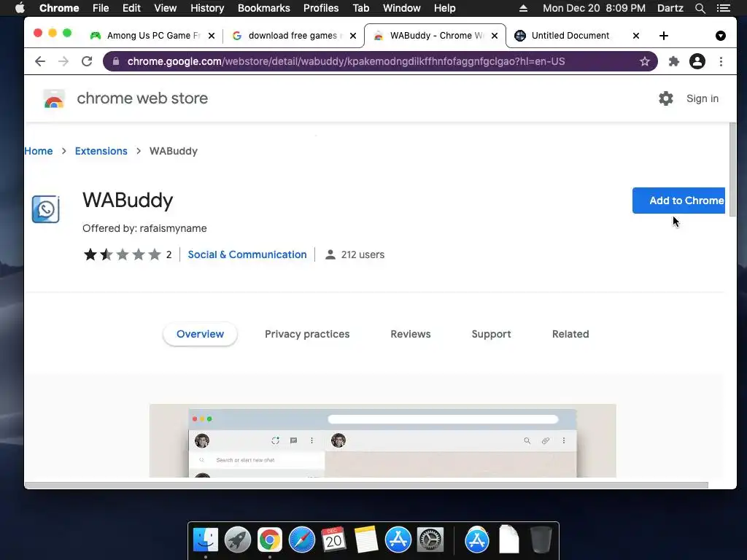Open the Chrome profile avatar icon
Viewport: 747px width, 560px height.
(x=697, y=61)
